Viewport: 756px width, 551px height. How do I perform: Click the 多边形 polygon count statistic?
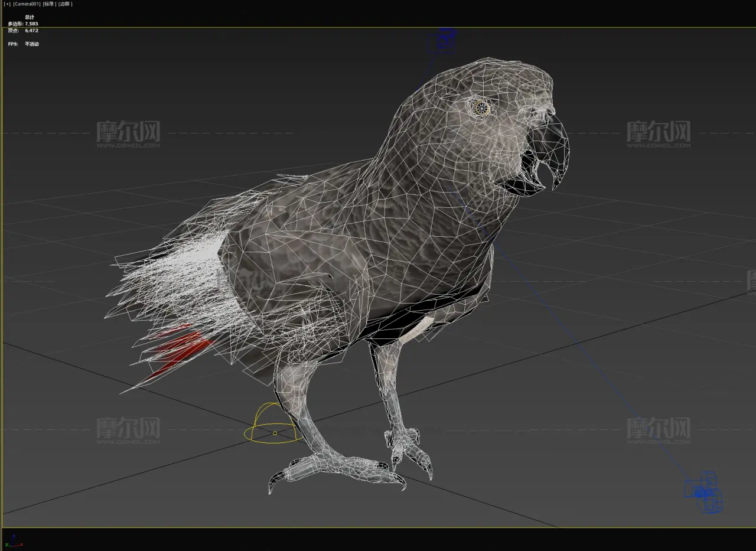point(23,24)
